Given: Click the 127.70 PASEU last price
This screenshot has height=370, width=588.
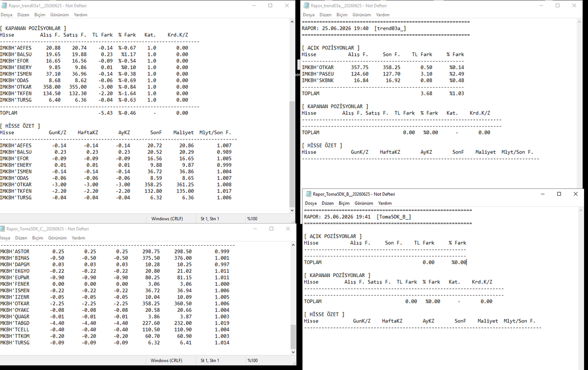Looking at the screenshot, I should [x=392, y=74].
